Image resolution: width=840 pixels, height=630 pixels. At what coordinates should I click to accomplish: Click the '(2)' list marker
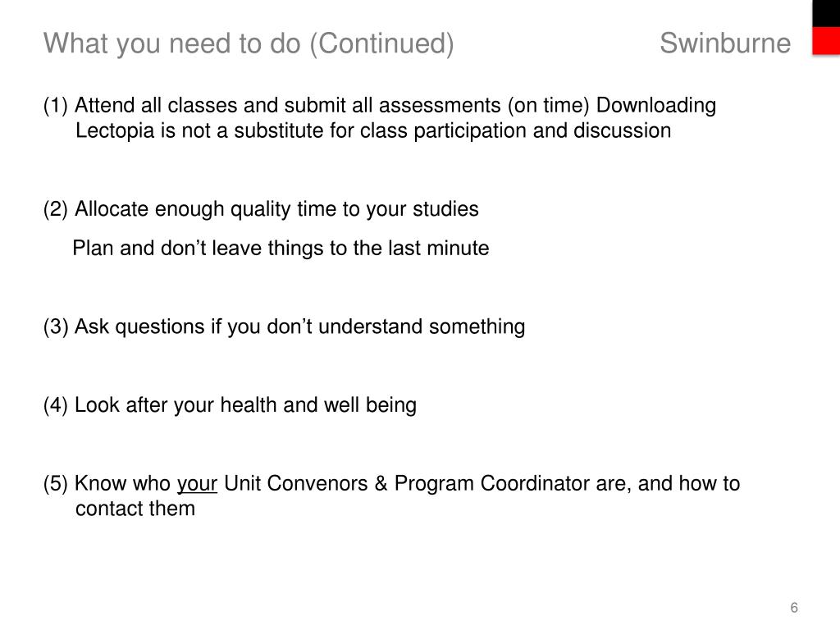56,209
